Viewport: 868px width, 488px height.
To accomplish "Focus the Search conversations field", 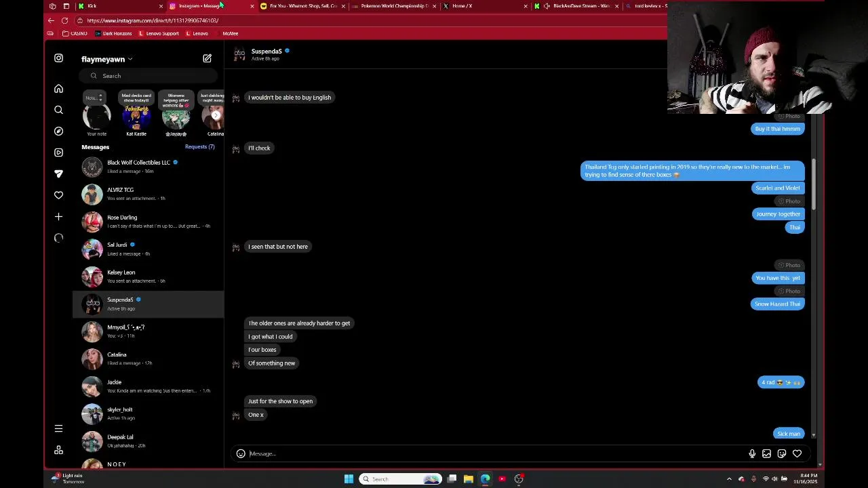I will 148,76.
